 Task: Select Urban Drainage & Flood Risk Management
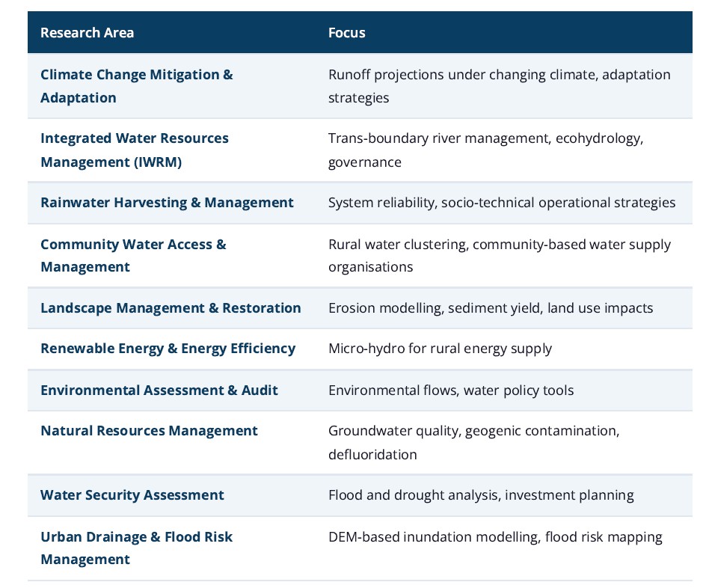136,548
